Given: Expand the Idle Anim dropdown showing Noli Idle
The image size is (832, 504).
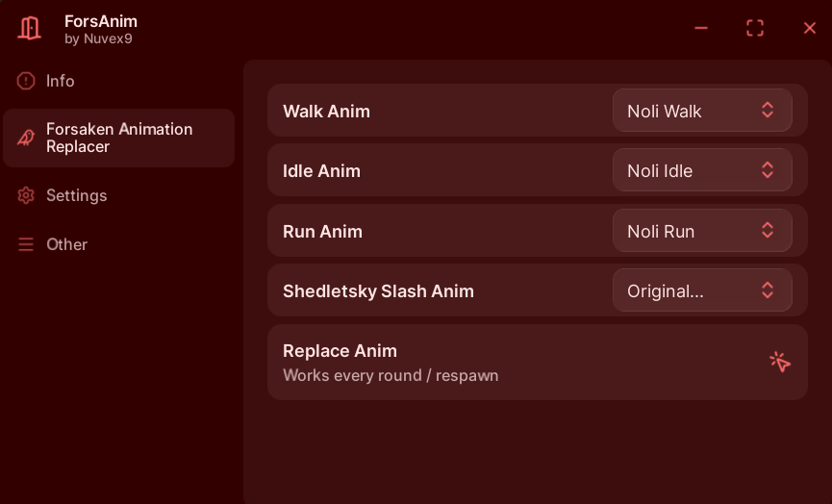Looking at the screenshot, I should pos(701,170).
